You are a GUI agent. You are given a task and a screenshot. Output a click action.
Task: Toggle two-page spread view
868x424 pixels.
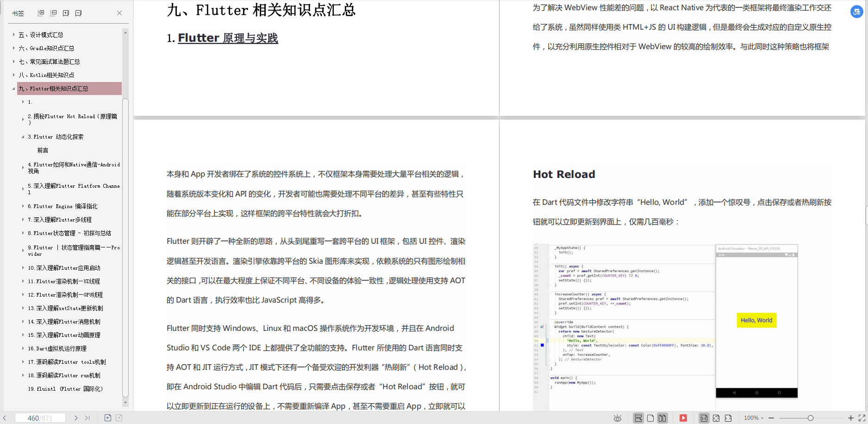pos(662,418)
